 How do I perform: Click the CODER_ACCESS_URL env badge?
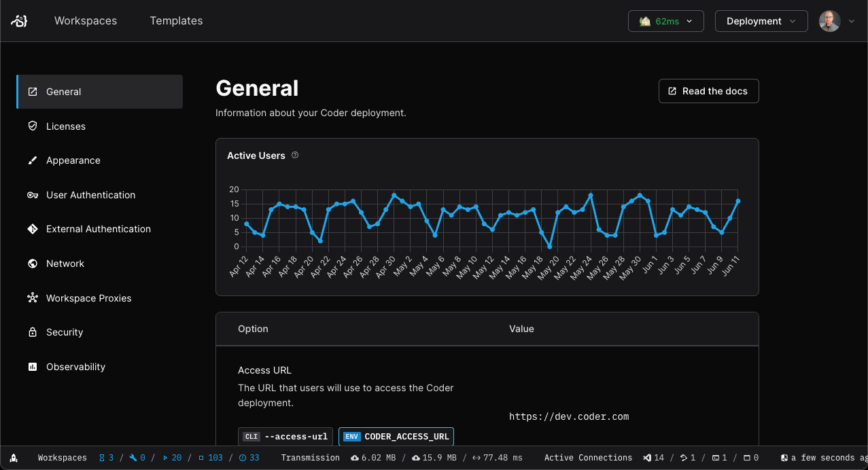click(396, 437)
